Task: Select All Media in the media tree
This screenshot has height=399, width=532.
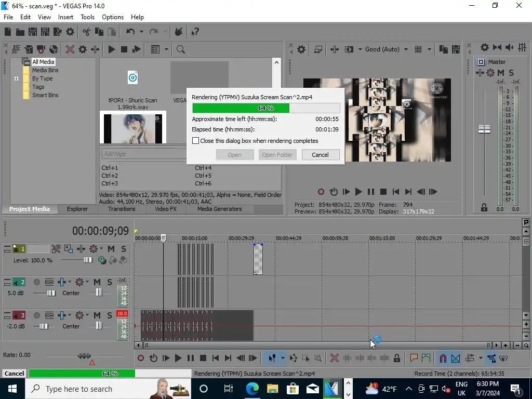Action: (43, 62)
